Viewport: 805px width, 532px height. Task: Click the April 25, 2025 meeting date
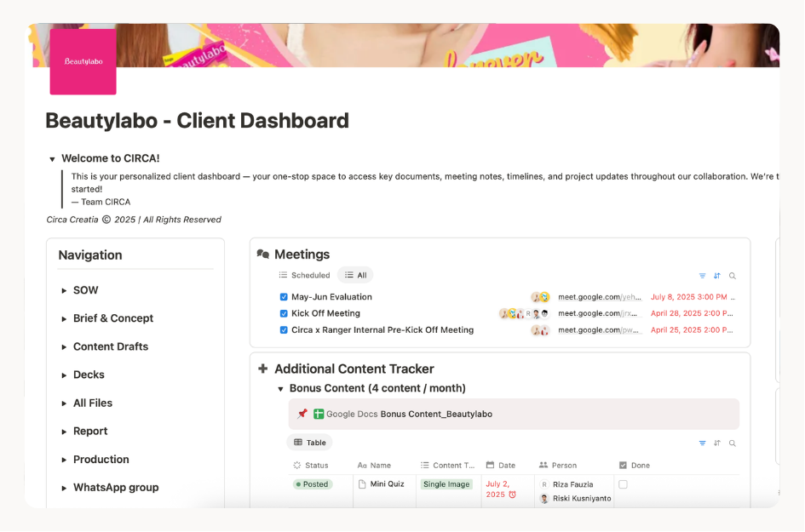click(x=692, y=330)
